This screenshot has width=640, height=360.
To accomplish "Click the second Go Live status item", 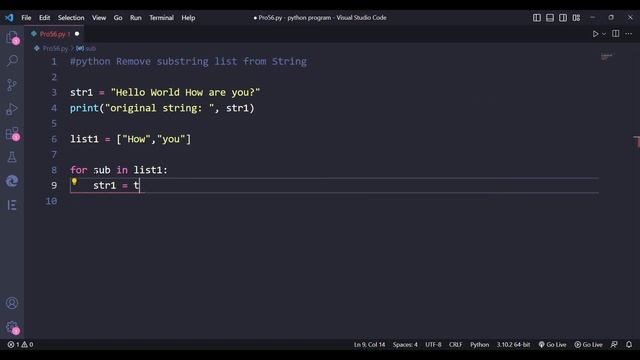I will click(588, 344).
